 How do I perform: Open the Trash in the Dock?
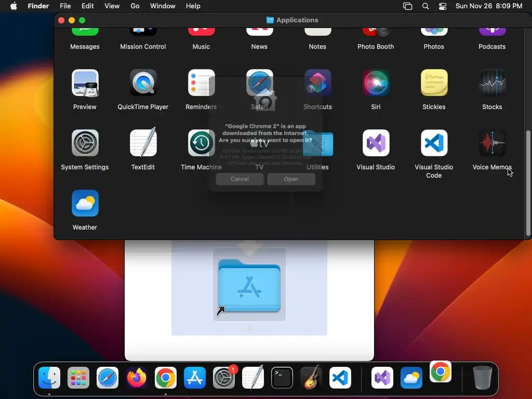click(483, 378)
